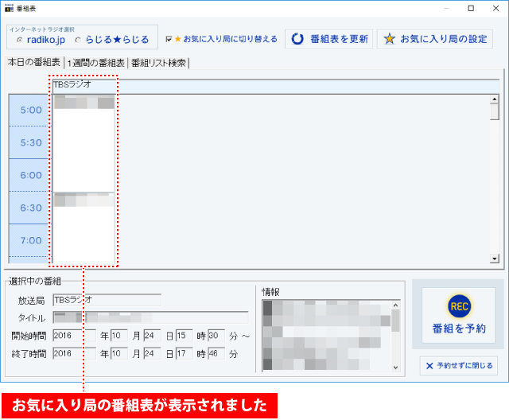This screenshot has height=420, width=509.
Task: Open お気に入り局の設定 button label
Action: (x=444, y=39)
